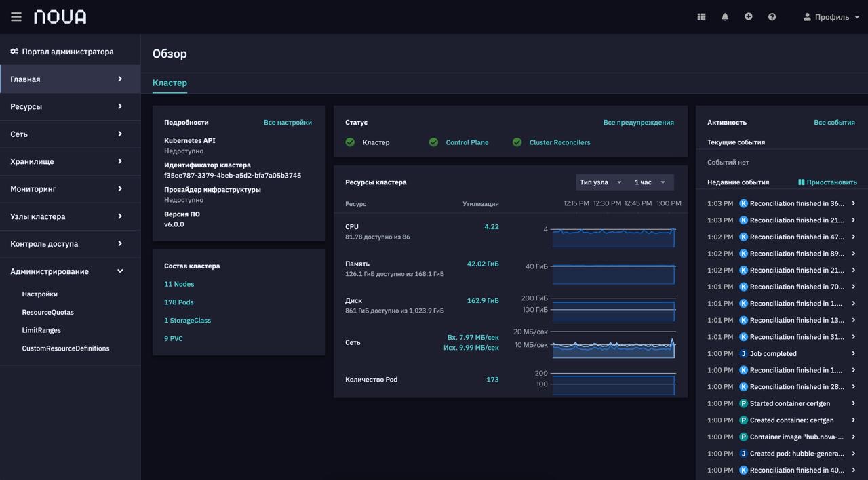The height and width of the screenshot is (480, 868).
Task: Open the help question mark icon
Action: [x=772, y=17]
